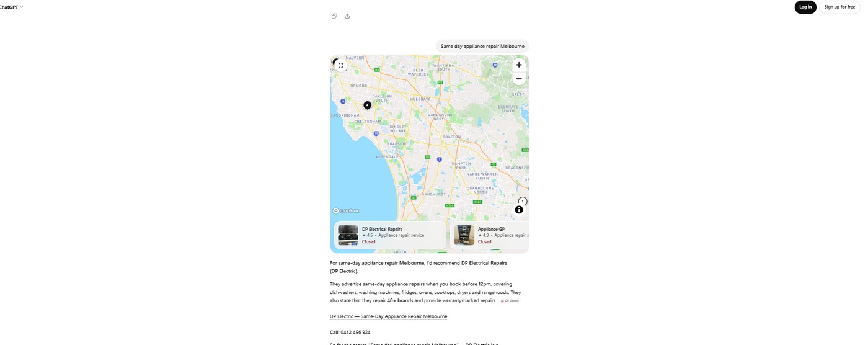Click Sign up for free button
This screenshot has height=345, width=868.
[839, 7]
